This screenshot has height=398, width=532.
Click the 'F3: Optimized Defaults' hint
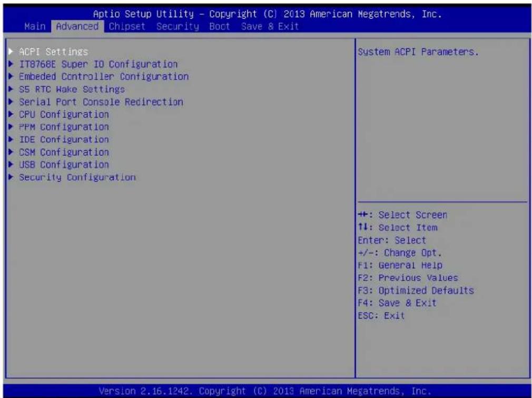[x=416, y=291]
